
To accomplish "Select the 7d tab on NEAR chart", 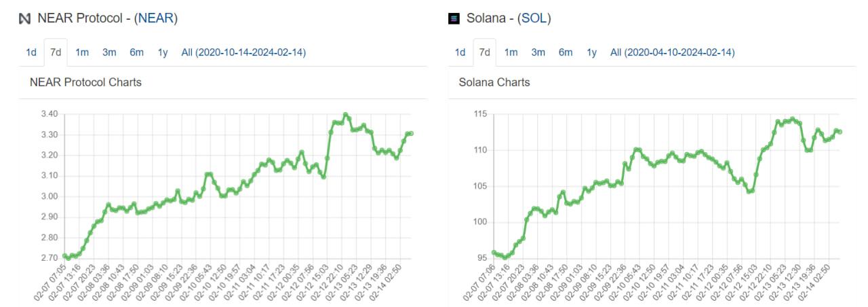I will click(56, 52).
